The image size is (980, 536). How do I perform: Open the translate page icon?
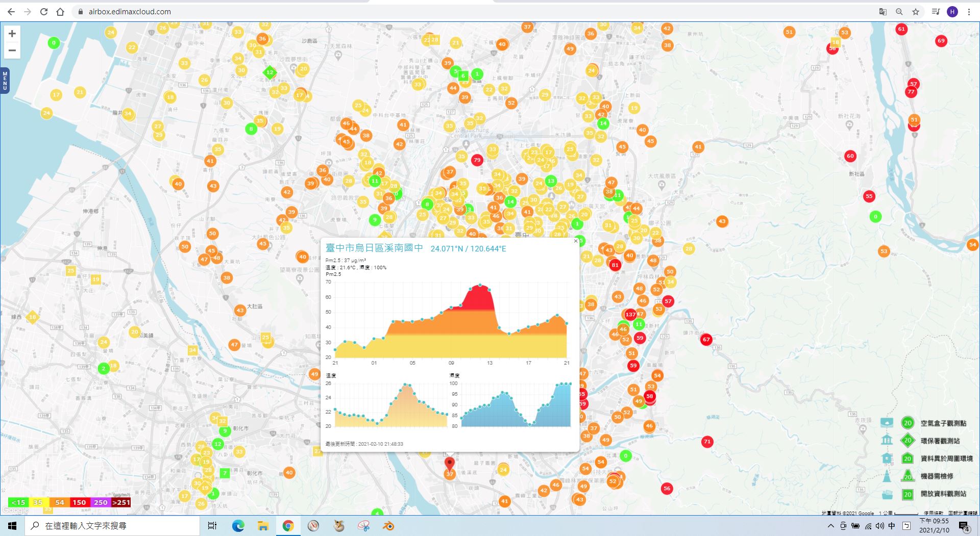tap(883, 12)
